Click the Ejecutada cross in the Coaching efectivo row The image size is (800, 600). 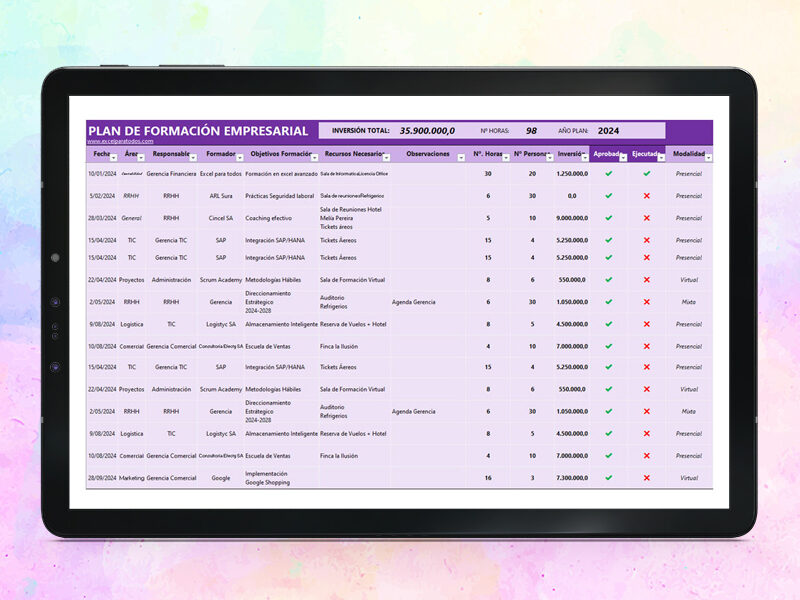[x=646, y=218]
